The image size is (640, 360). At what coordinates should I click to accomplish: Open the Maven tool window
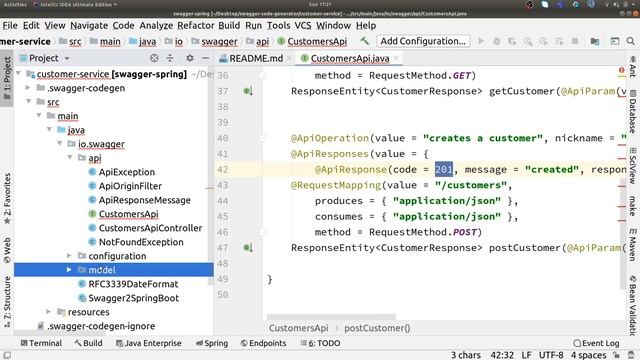(x=633, y=244)
